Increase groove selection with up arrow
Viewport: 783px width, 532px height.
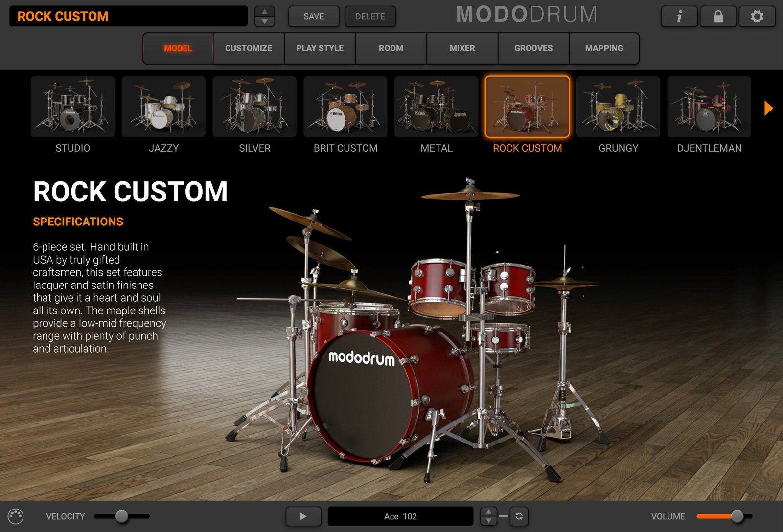488,511
